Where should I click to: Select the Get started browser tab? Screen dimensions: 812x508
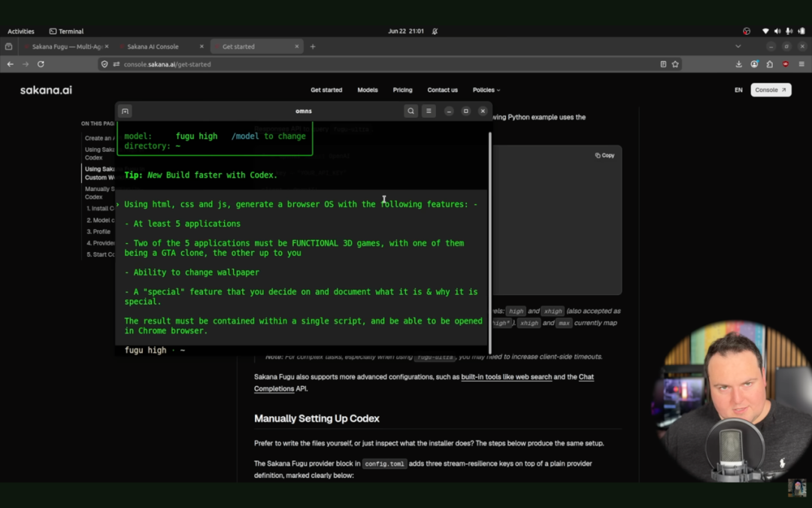coord(257,47)
